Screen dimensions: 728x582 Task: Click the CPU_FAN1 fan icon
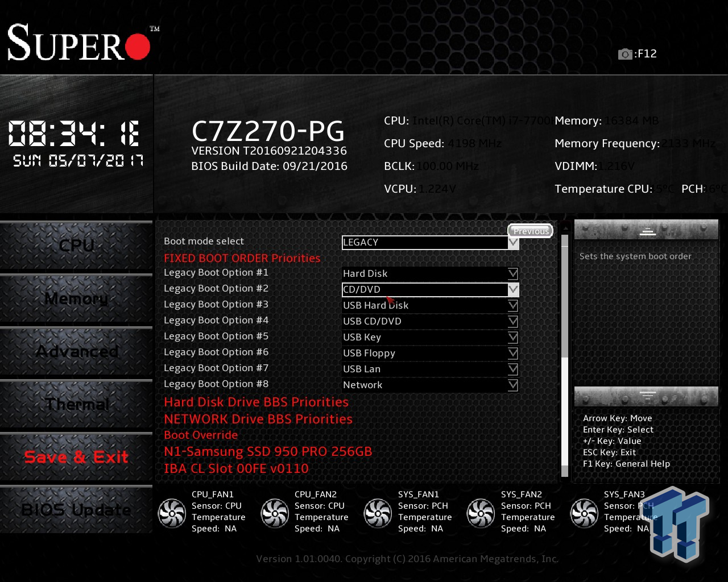tap(172, 512)
